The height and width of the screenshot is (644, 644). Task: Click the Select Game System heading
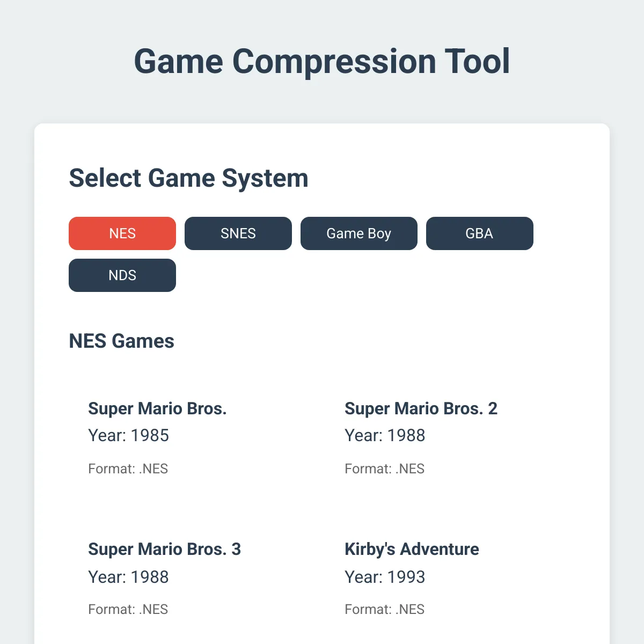[x=188, y=178]
